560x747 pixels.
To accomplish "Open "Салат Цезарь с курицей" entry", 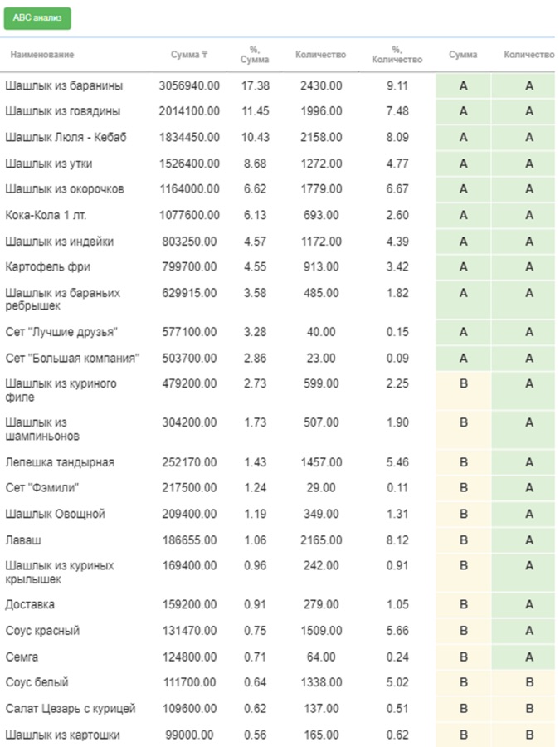I will click(x=71, y=709).
